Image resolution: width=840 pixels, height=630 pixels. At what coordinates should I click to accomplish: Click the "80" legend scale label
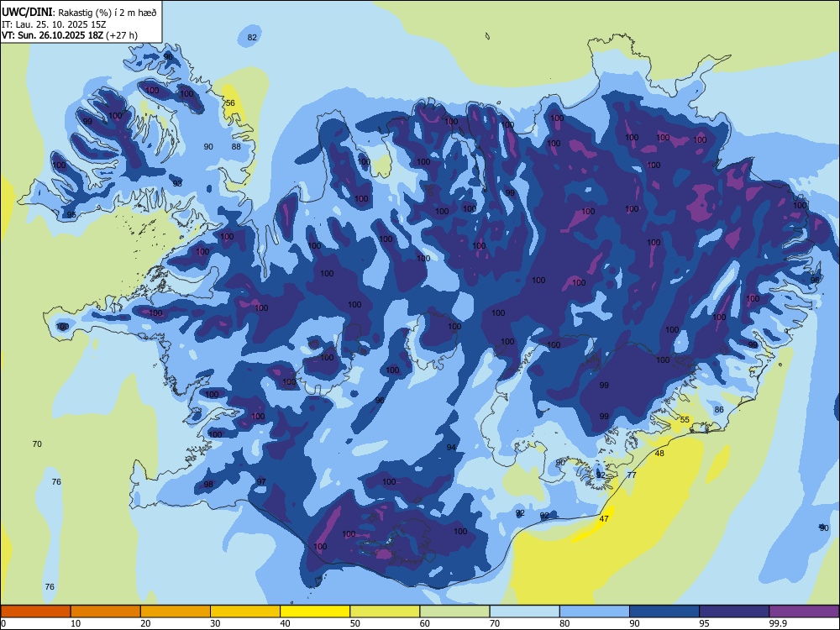[x=564, y=623]
